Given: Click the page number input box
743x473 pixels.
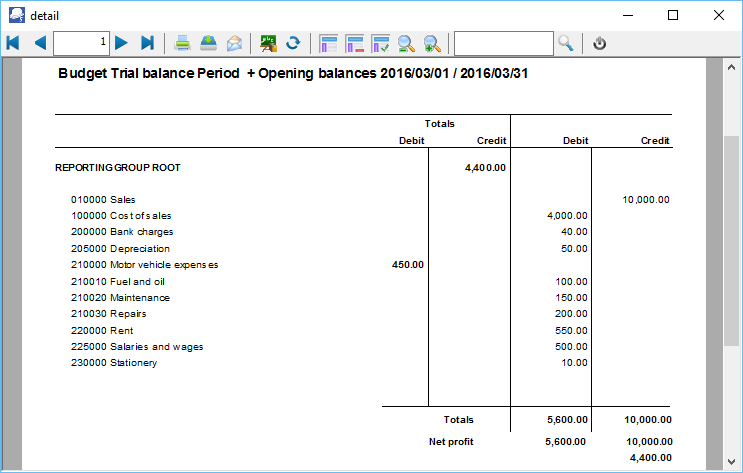Looking at the screenshot, I should (81, 43).
